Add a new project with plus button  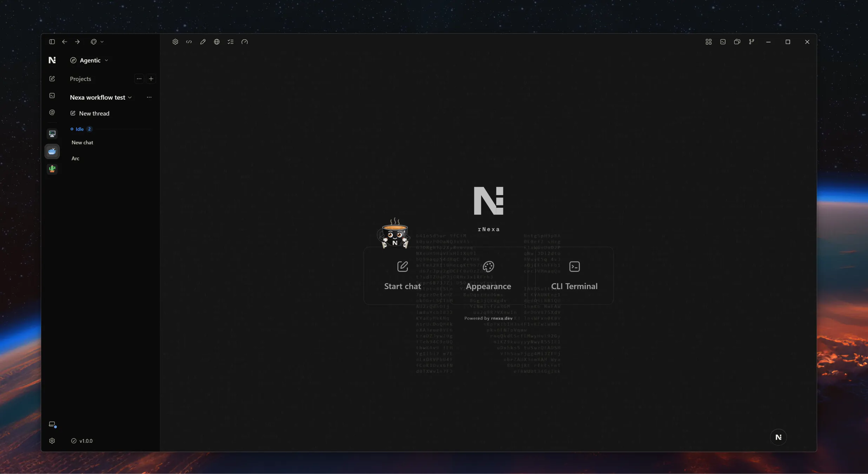151,79
